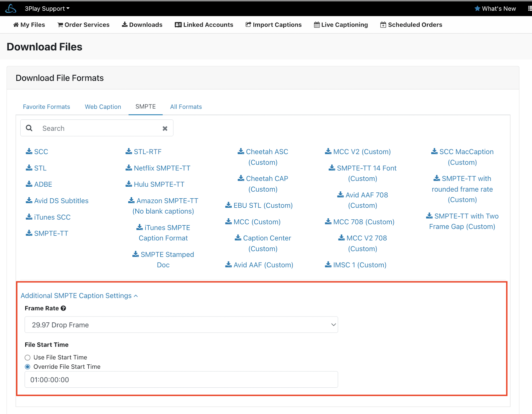Click download icon next to MCC V2 (Custom)

coord(328,151)
